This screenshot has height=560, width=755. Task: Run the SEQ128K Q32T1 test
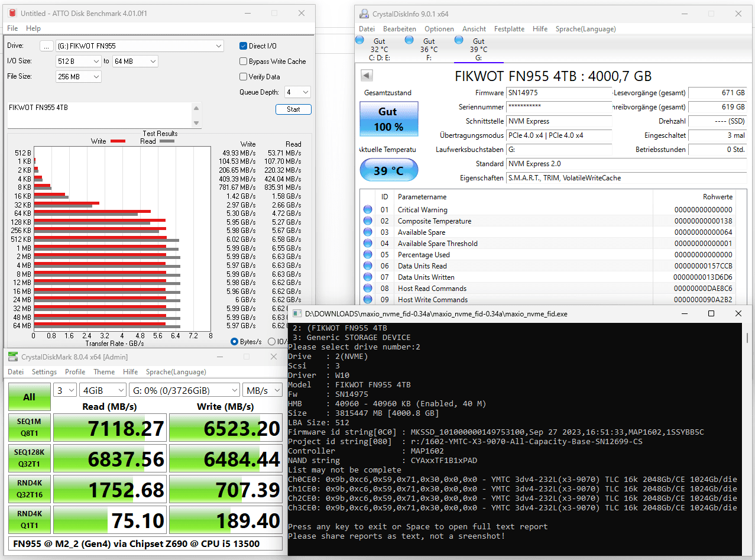29,459
